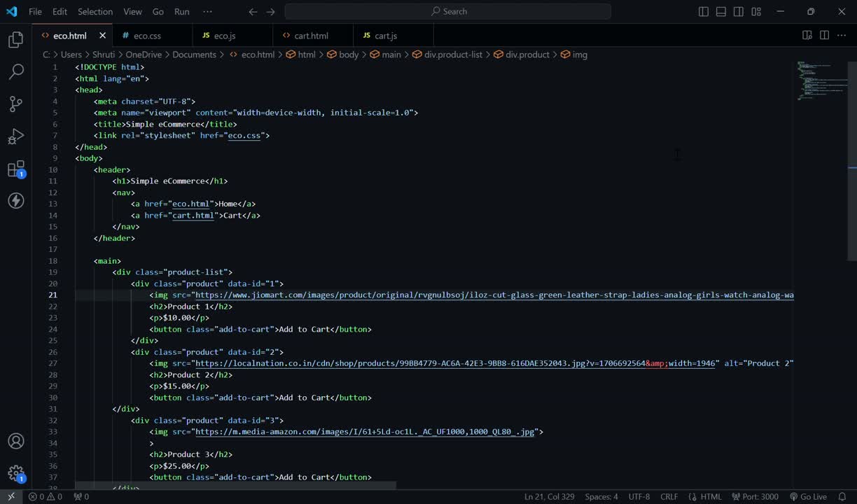857x504 pixels.
Task: Follow the cart.html link in code
Action: tap(193, 216)
